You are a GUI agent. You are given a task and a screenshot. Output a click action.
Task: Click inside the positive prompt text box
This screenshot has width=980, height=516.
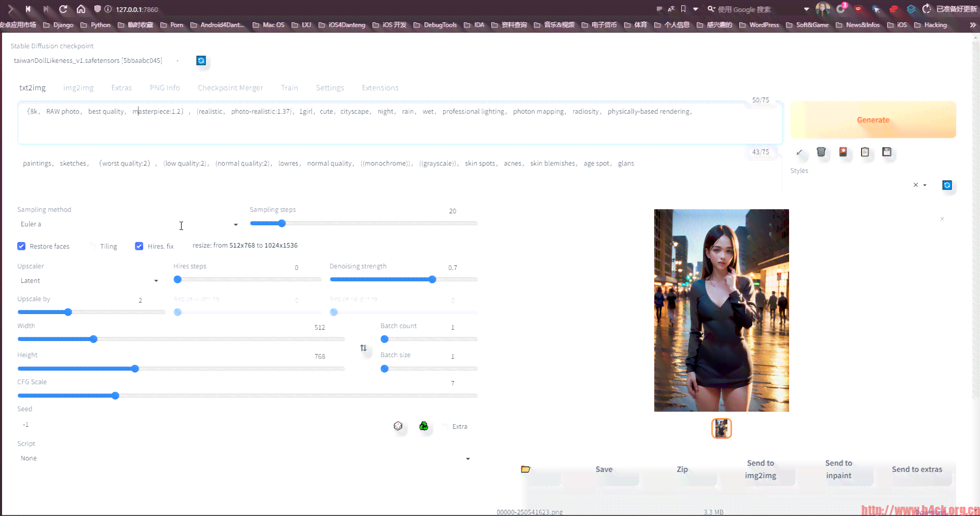point(399,123)
